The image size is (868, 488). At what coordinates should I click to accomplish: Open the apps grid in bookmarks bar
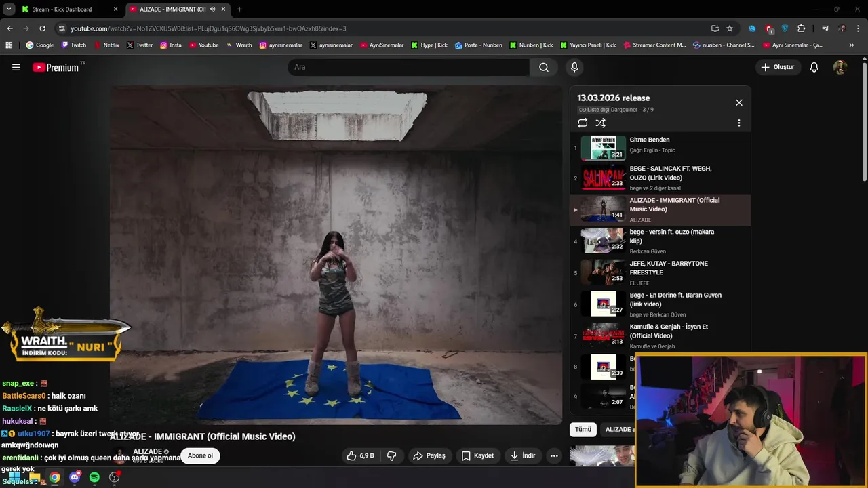coord(9,45)
